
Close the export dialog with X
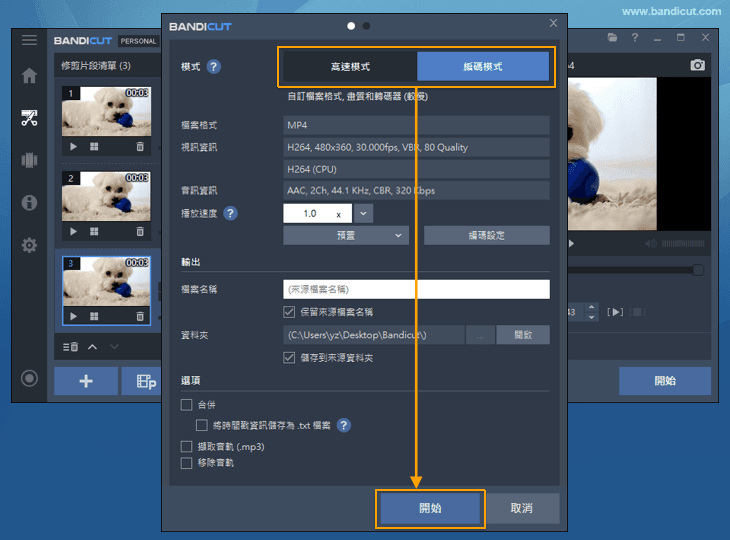pyautogui.click(x=553, y=23)
